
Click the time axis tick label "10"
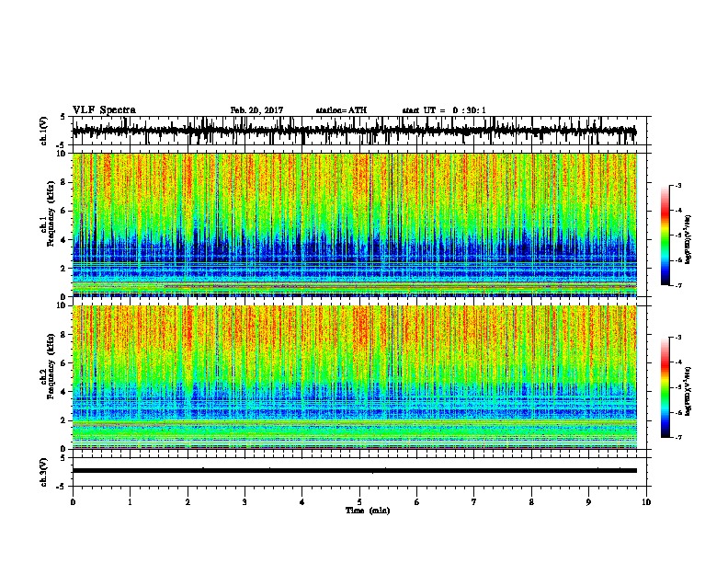point(646,502)
